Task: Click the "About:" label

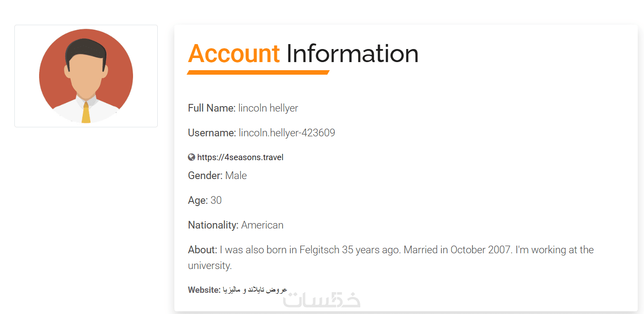Action: pos(202,250)
